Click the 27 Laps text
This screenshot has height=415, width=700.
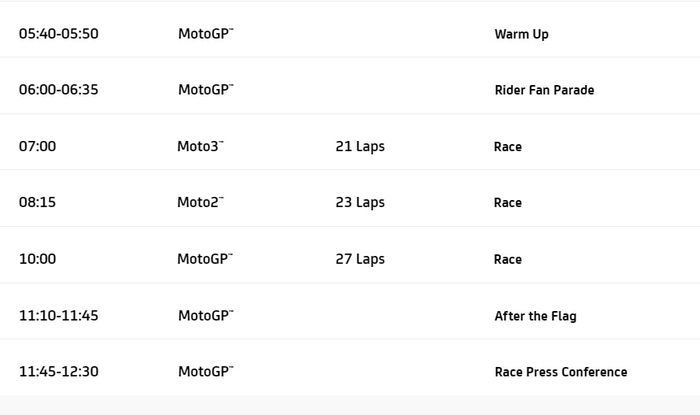pyautogui.click(x=360, y=259)
